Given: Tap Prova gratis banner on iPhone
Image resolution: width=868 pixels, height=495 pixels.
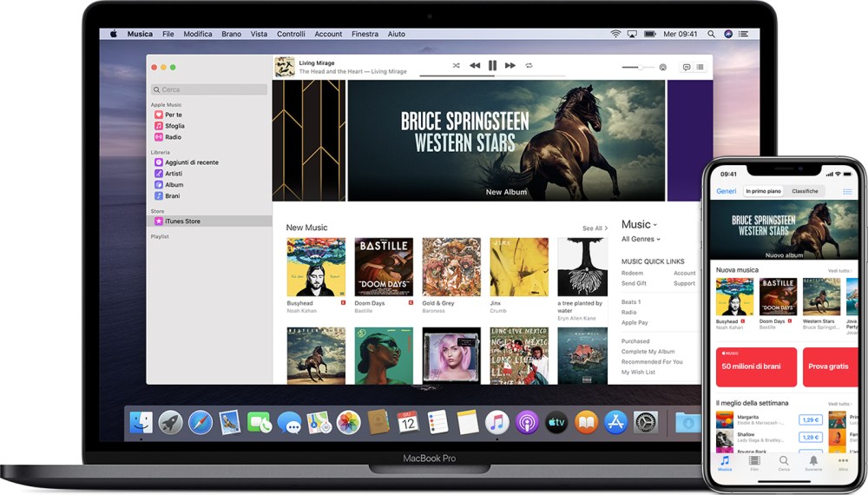Looking at the screenshot, I should coord(830,366).
